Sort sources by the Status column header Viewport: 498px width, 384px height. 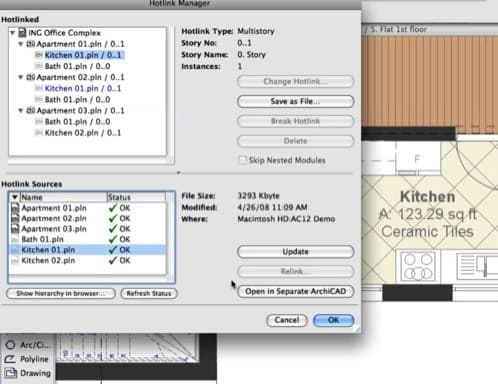coord(136,197)
